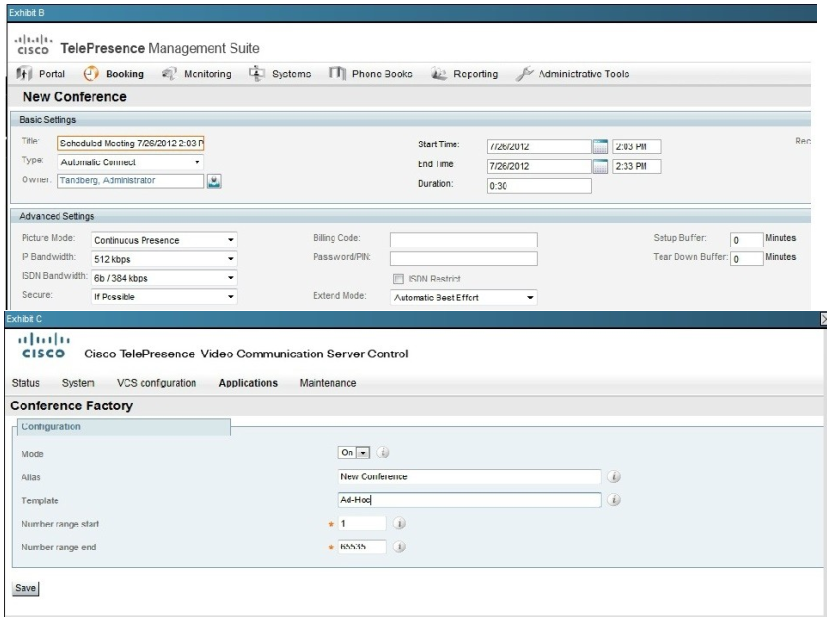Click the Advanced Settings section header
Viewport: 831px width, 621px height.
[411, 216]
